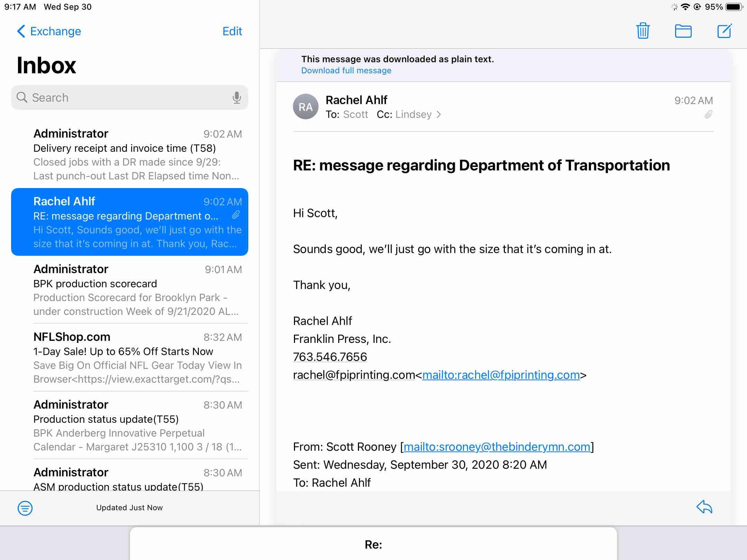Select Delivery receipt and invoice time email

tap(137, 154)
